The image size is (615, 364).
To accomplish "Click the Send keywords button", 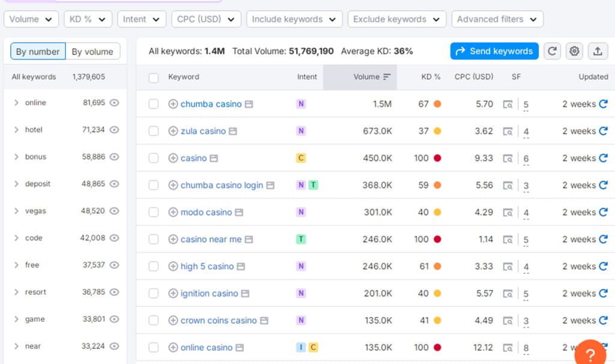I will point(494,51).
